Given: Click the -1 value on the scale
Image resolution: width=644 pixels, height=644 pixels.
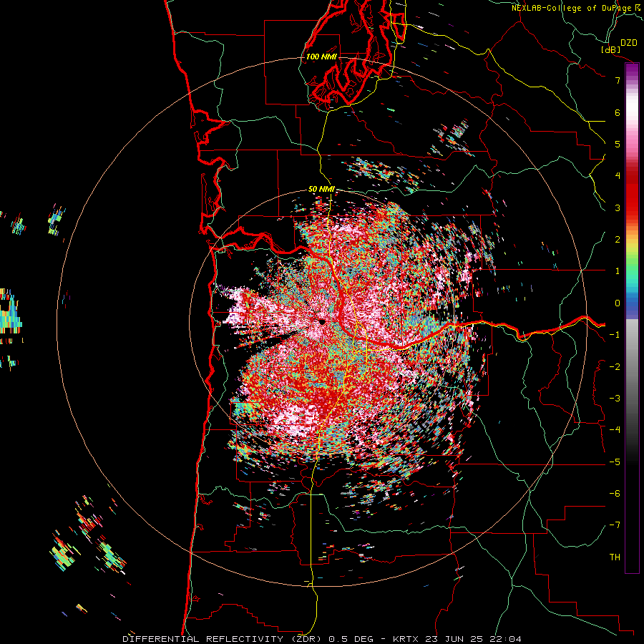Looking at the screenshot, I should point(615,335).
